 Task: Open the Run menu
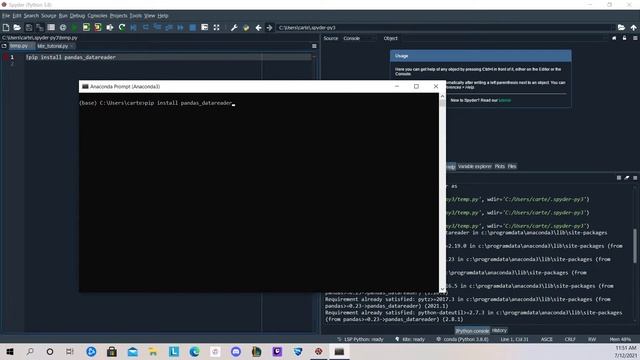click(x=63, y=16)
